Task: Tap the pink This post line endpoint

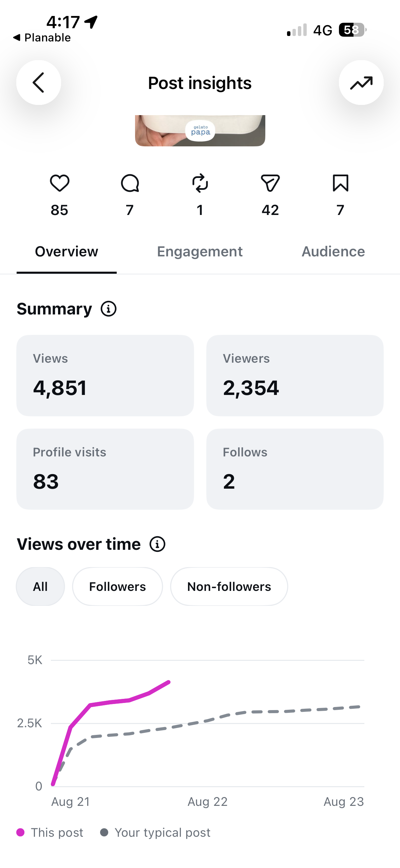Action: [169, 682]
